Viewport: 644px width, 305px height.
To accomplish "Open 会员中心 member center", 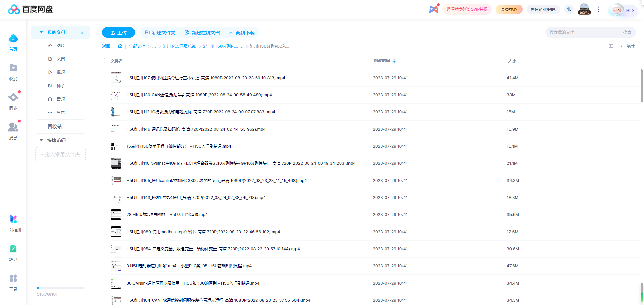I will (509, 9).
